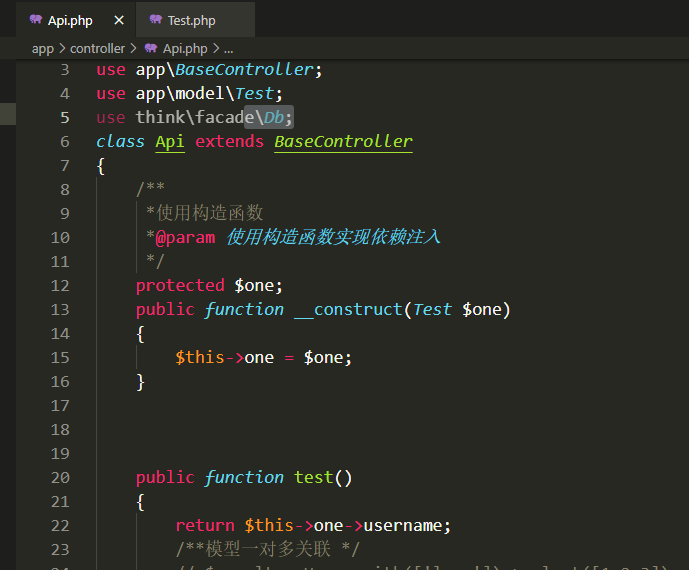Click 'think\facade' namespace on line 5

pyautogui.click(x=195, y=117)
